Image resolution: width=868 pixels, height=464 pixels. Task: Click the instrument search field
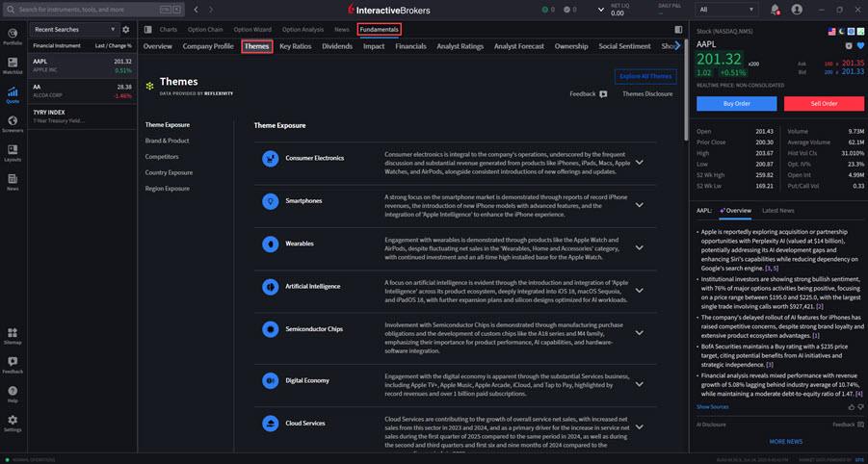coord(94,10)
